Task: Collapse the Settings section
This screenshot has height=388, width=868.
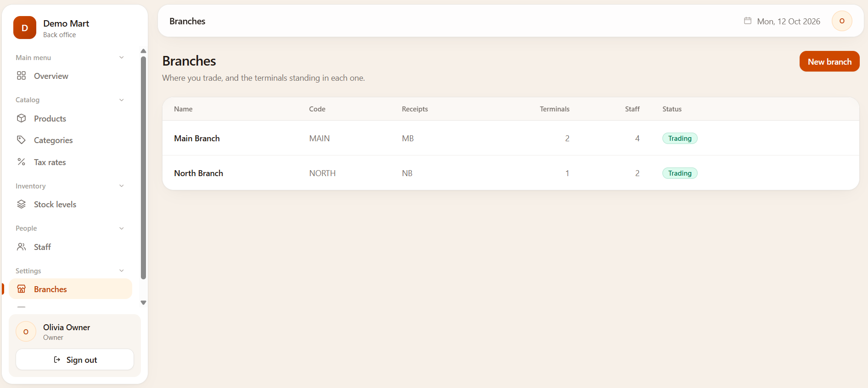Action: [122, 271]
